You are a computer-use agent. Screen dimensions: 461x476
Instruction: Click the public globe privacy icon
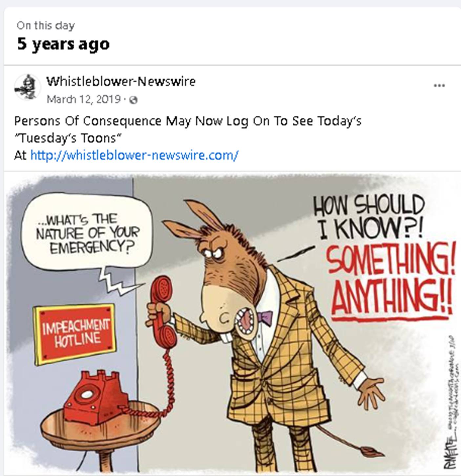pyautogui.click(x=133, y=100)
